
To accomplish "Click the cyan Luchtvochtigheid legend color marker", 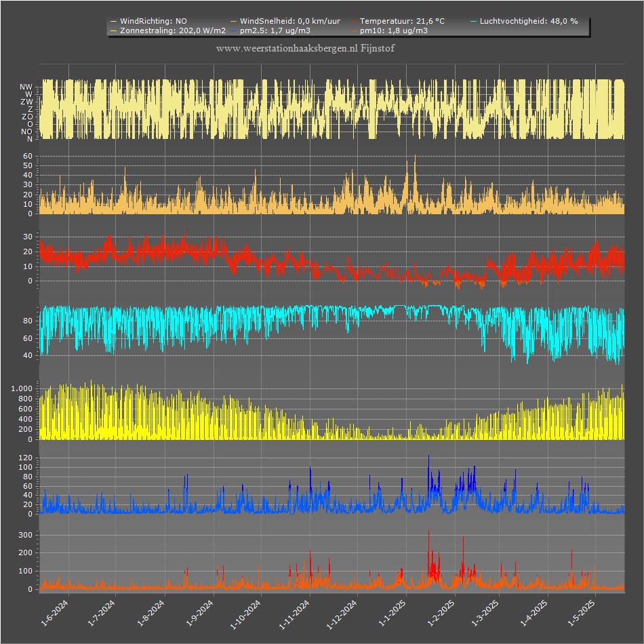I will coord(474,21).
